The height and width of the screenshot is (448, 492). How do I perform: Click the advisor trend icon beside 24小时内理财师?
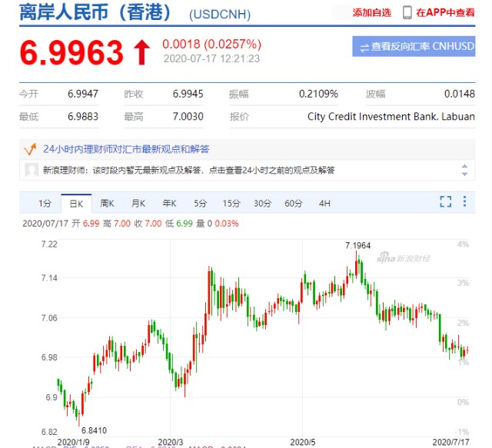31,149
